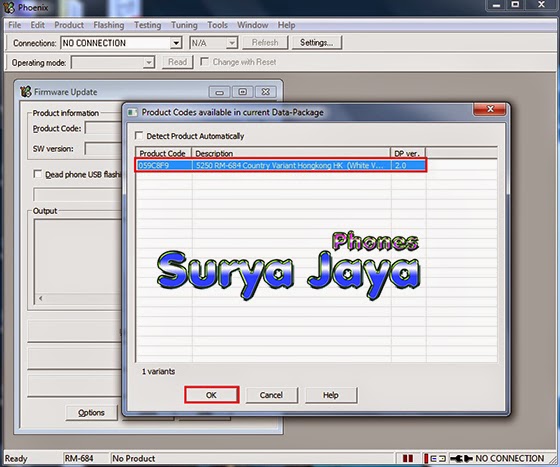Screen dimensions: 560x467
Task: Sort by DP ver. column header
Action: (x=408, y=153)
